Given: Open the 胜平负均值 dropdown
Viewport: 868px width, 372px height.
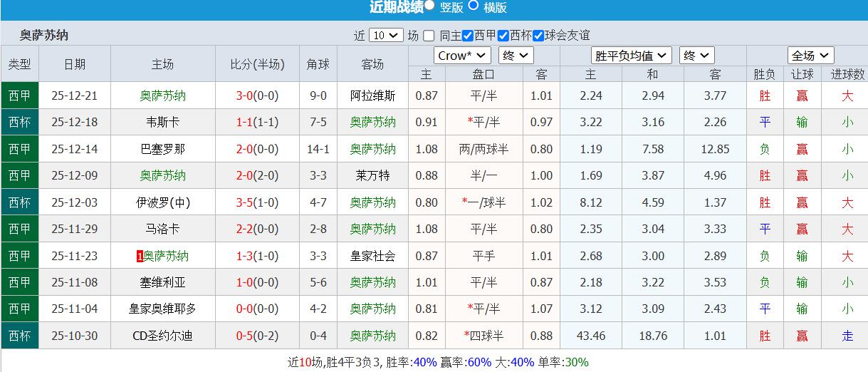Looking at the screenshot, I should coord(632,56).
